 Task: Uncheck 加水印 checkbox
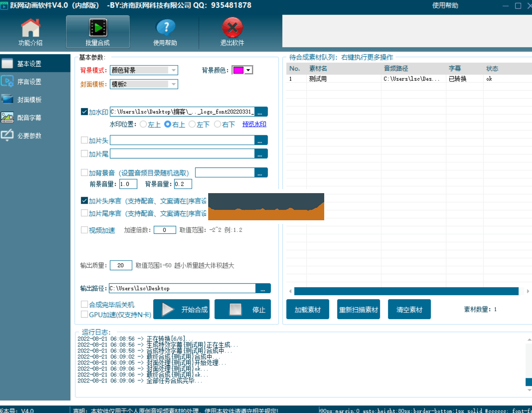pos(84,112)
